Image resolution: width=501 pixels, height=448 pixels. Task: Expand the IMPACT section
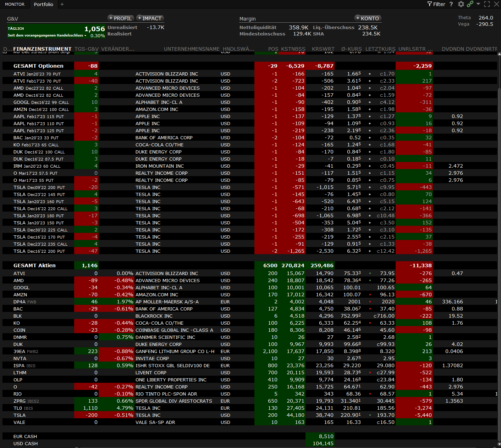coord(150,18)
